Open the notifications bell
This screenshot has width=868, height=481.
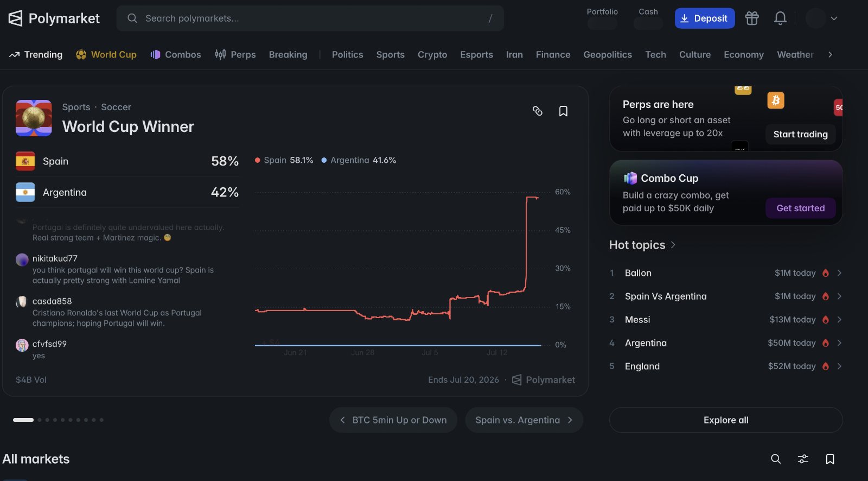[780, 18]
